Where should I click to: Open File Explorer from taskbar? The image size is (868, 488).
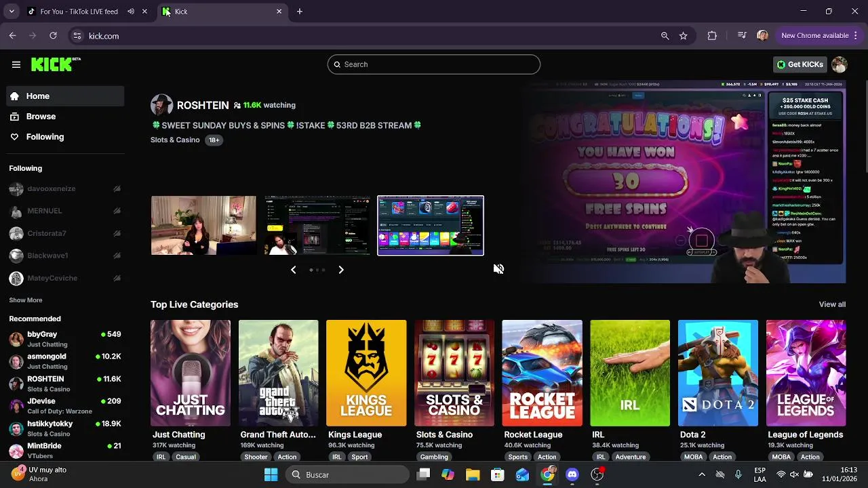click(x=473, y=474)
